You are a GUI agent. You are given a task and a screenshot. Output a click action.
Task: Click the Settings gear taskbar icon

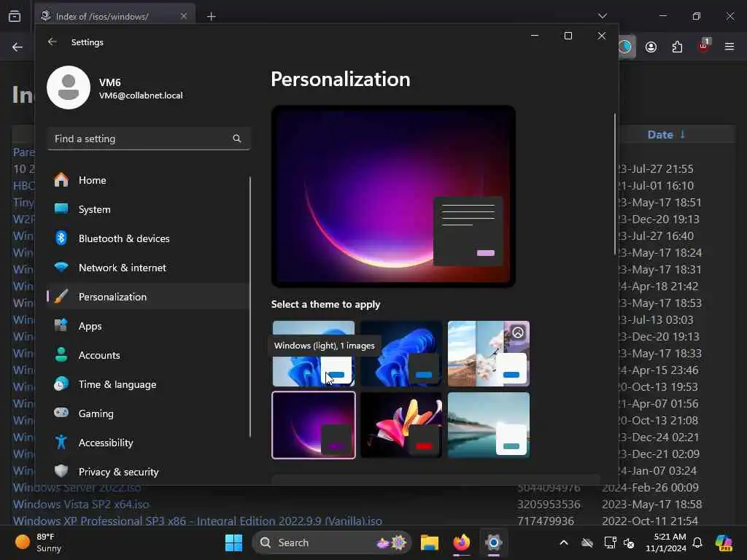[x=494, y=542]
